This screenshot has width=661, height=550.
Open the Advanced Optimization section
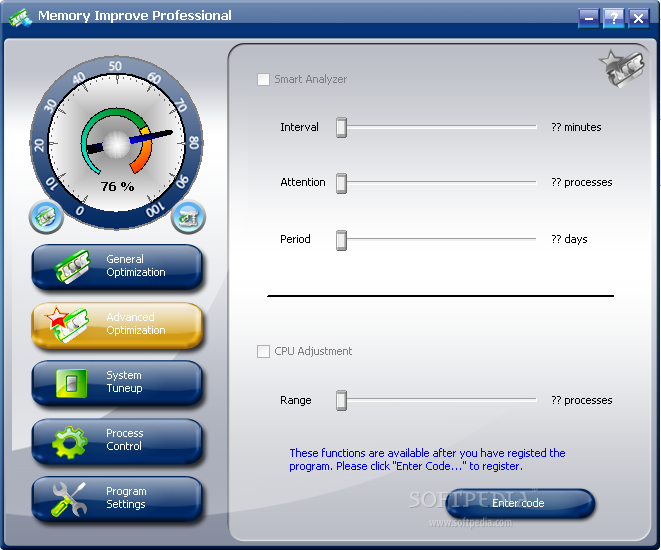[x=117, y=325]
